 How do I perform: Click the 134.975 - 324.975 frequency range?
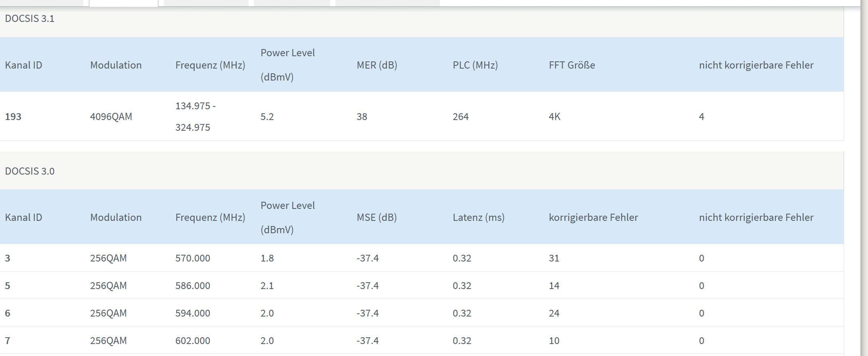point(195,117)
